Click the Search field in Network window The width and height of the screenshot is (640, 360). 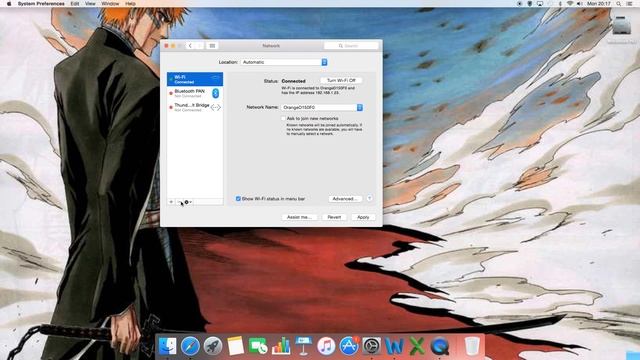click(x=351, y=46)
